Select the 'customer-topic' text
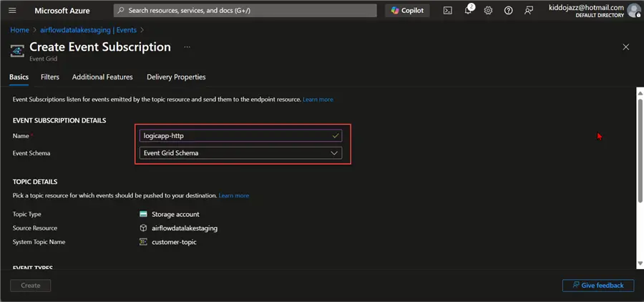Image resolution: width=644 pixels, height=302 pixels. coord(174,242)
